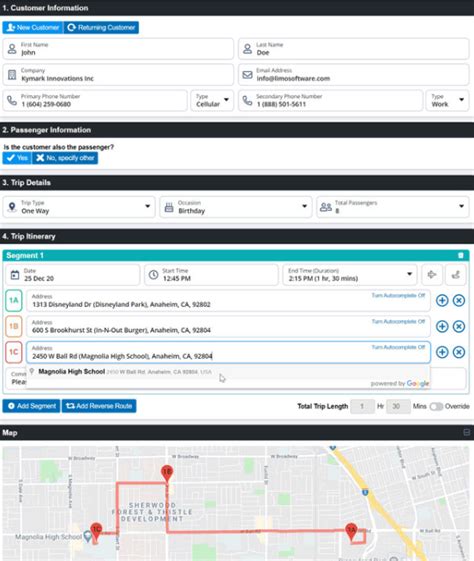Add a stop after address 1A
Image resolution: width=474 pixels, height=561 pixels.
pyautogui.click(x=442, y=300)
